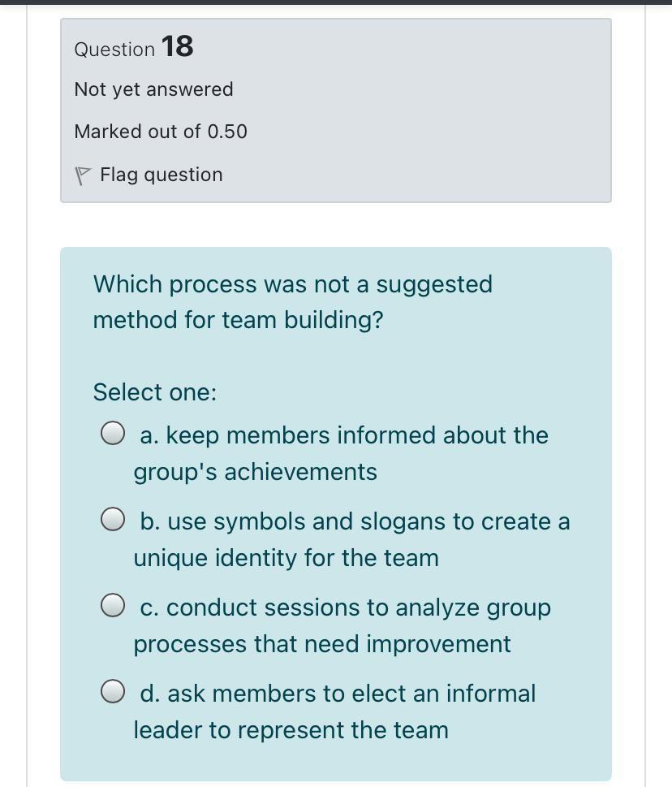Screen dimensions: 672x787
Task: Click the flag icon beside Flag question
Action: click(82, 175)
